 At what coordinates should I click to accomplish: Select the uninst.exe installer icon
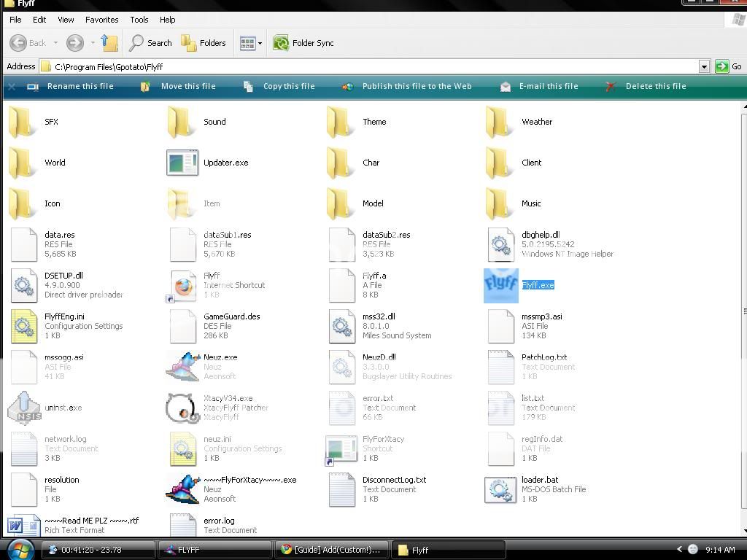[x=23, y=408]
